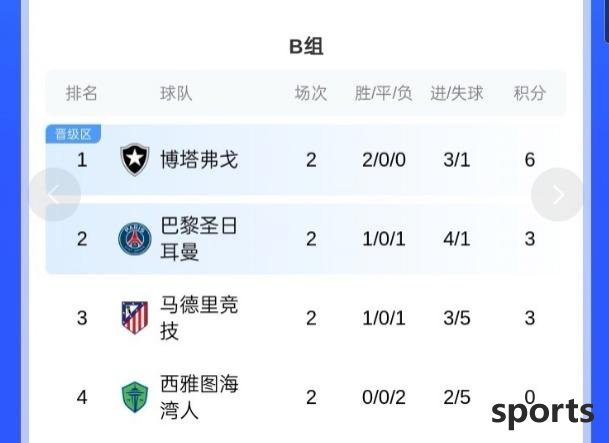Click the 排名 column header

point(82,93)
